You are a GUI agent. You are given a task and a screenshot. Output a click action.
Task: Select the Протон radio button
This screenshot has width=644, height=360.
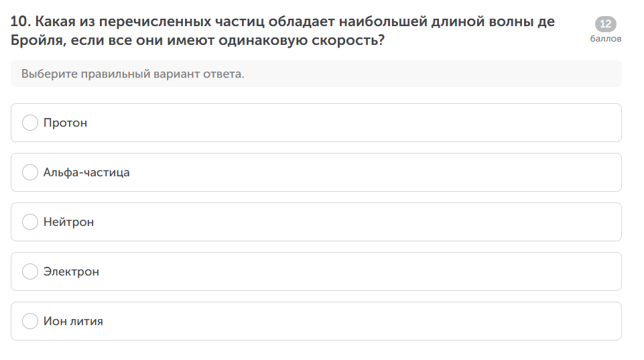coord(30,123)
